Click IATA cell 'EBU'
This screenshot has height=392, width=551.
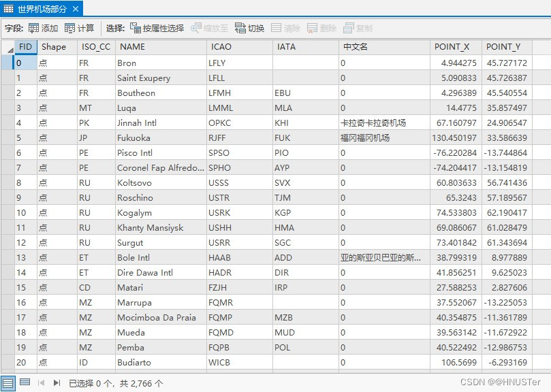tap(306, 93)
